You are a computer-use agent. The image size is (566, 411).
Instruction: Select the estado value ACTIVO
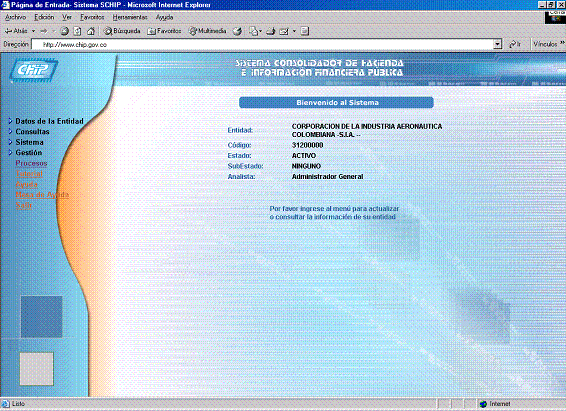[x=304, y=156]
